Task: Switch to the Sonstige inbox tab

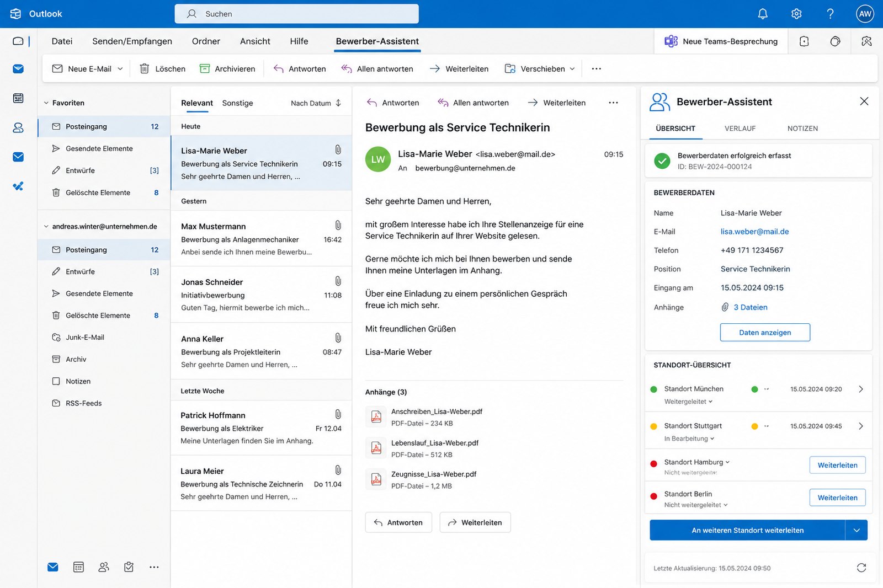Action: [x=237, y=103]
